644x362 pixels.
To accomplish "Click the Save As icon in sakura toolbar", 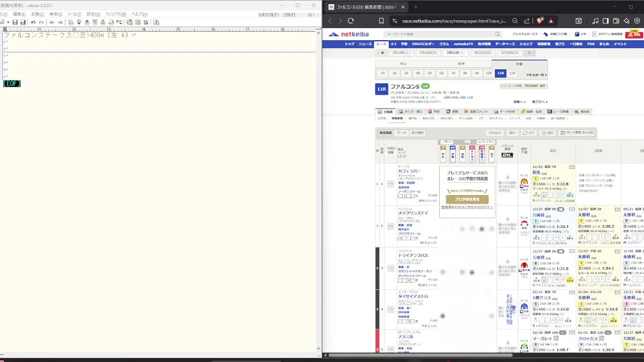I will [x=23, y=22].
